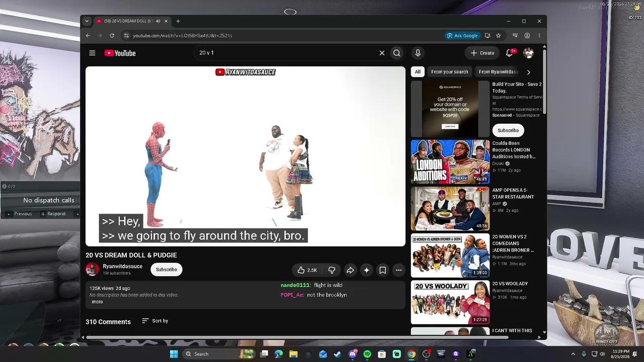Expand the video description with more
644x362 pixels.
(98, 302)
